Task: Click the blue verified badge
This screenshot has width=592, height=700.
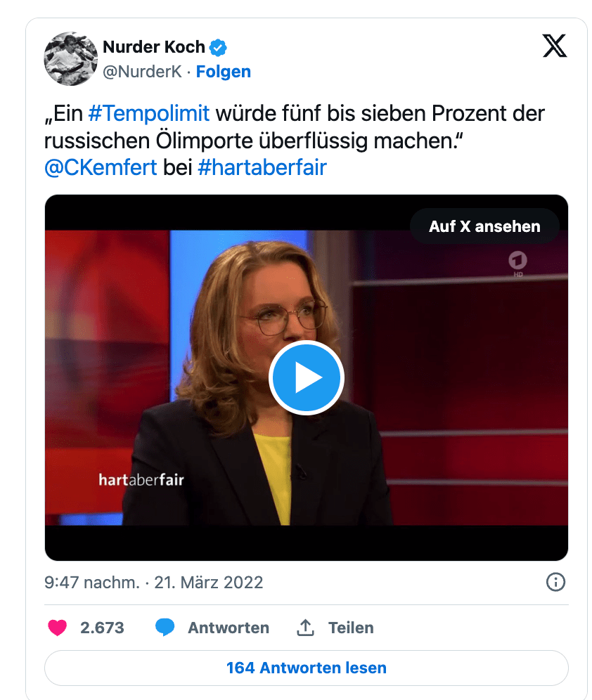Action: click(x=218, y=47)
